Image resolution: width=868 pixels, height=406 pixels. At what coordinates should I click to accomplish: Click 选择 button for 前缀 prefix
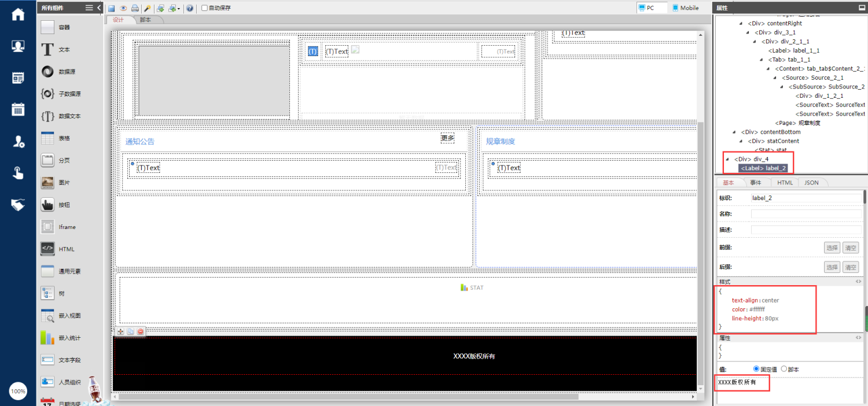pyautogui.click(x=832, y=248)
